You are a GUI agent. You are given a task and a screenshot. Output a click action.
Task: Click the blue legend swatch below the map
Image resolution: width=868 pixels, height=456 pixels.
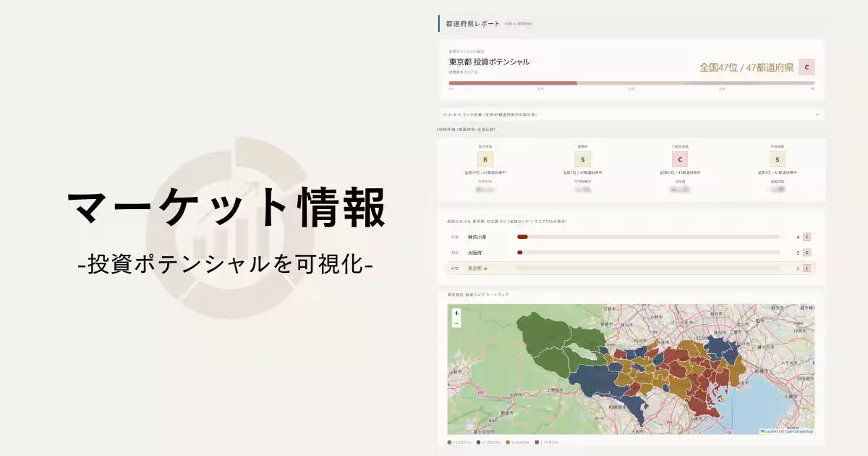(479, 442)
